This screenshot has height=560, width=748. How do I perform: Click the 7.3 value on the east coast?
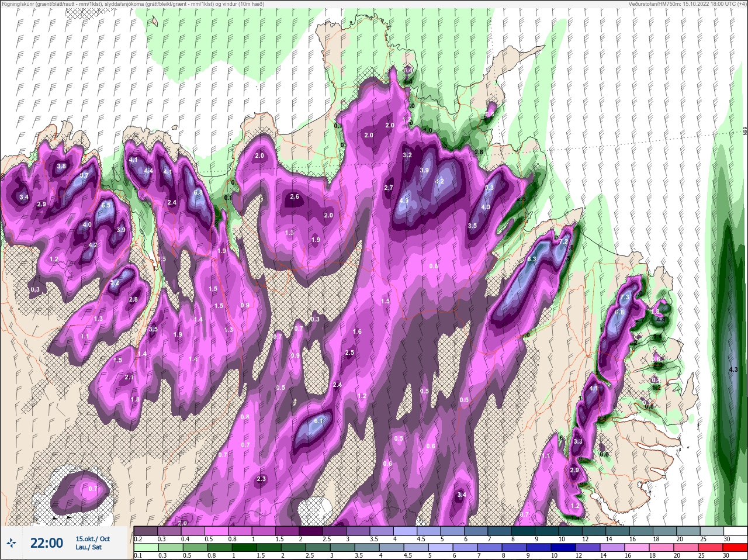point(625,297)
